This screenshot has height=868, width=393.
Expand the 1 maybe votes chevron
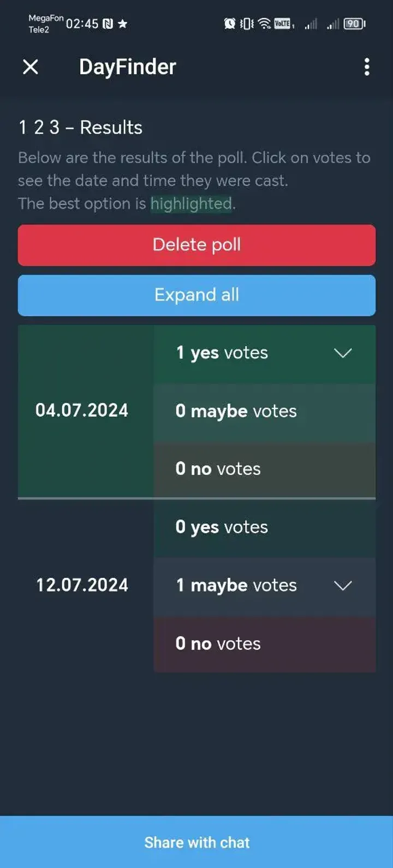(343, 586)
